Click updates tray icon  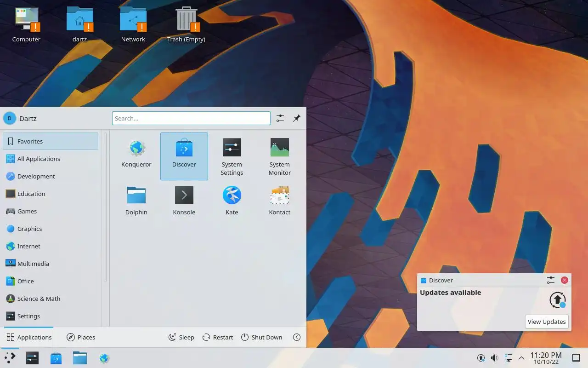click(x=481, y=358)
